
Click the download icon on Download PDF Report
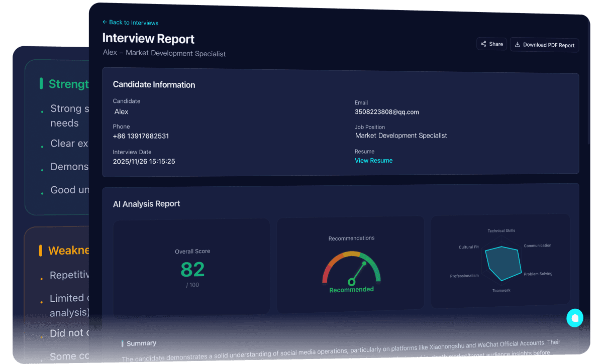(517, 45)
